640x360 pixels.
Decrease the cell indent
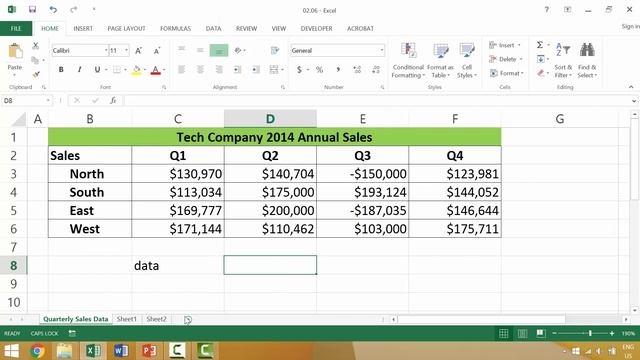(x=237, y=70)
